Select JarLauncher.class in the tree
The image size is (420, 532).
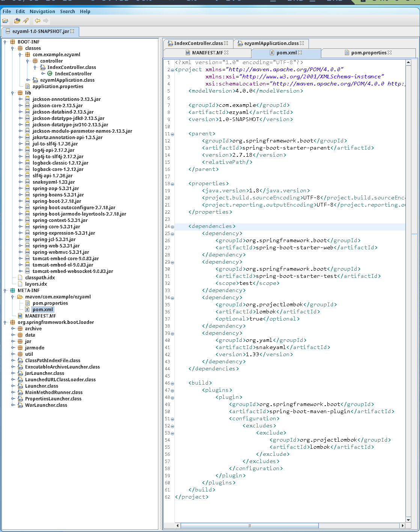(x=45, y=373)
